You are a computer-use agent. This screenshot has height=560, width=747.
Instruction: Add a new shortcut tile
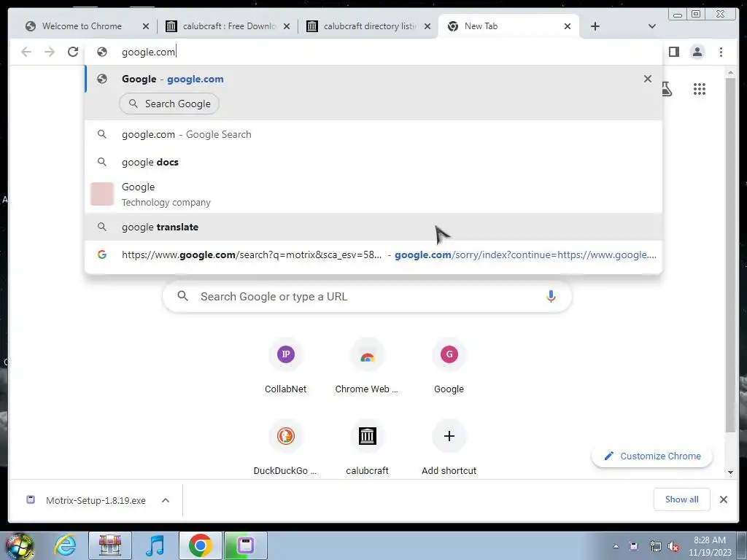point(449,448)
